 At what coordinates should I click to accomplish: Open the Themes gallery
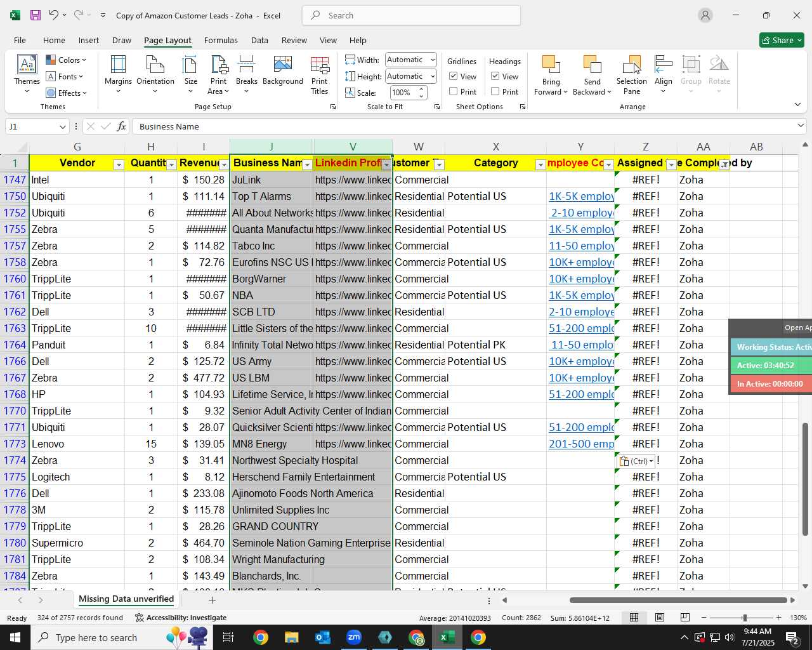point(27,74)
